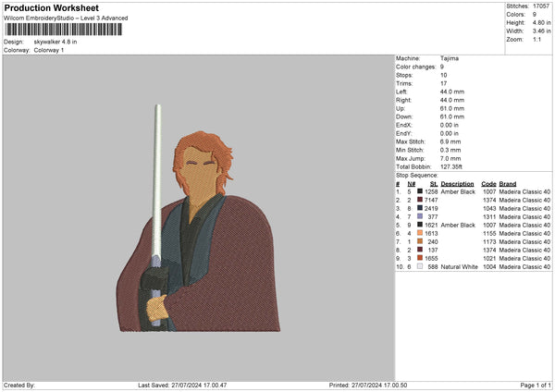Screen dimensions: 555x392
Task: Pick the navy swatch beside 2419 stitches
Action: click(420, 208)
